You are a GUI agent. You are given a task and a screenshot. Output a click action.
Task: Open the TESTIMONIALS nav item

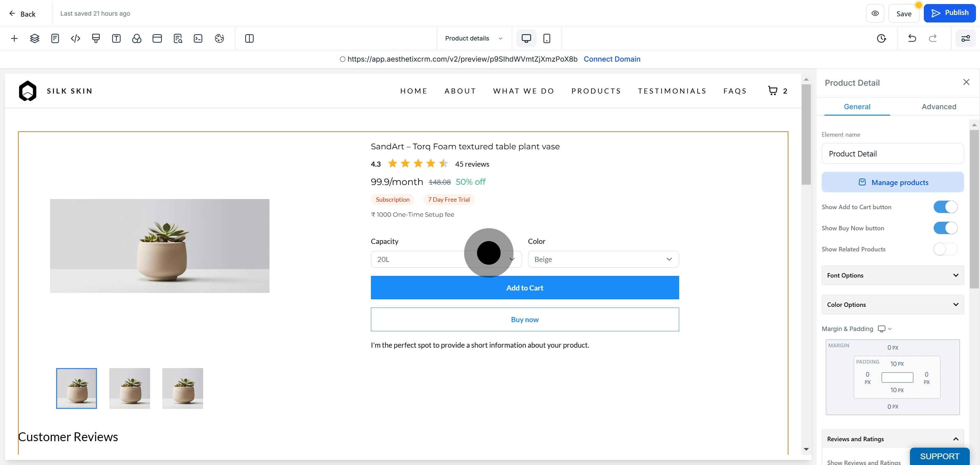[x=672, y=91]
